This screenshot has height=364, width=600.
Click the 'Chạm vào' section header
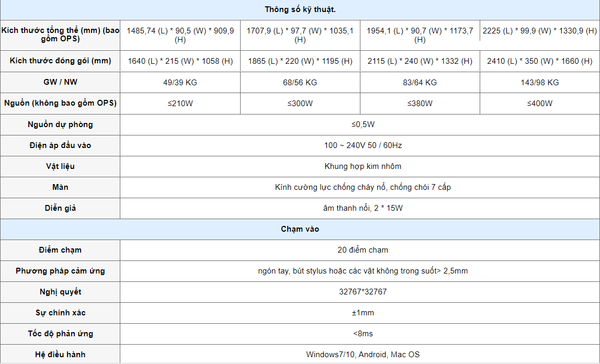point(300,229)
